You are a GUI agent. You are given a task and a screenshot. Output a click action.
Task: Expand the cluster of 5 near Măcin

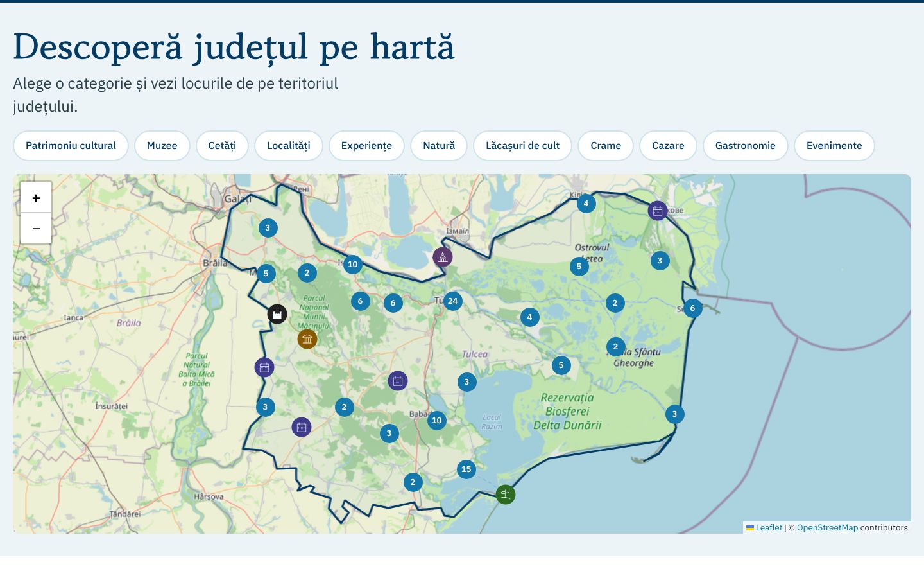pyautogui.click(x=266, y=274)
